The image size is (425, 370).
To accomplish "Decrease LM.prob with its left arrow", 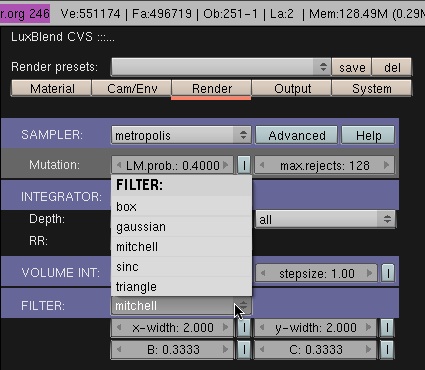I will pos(119,165).
